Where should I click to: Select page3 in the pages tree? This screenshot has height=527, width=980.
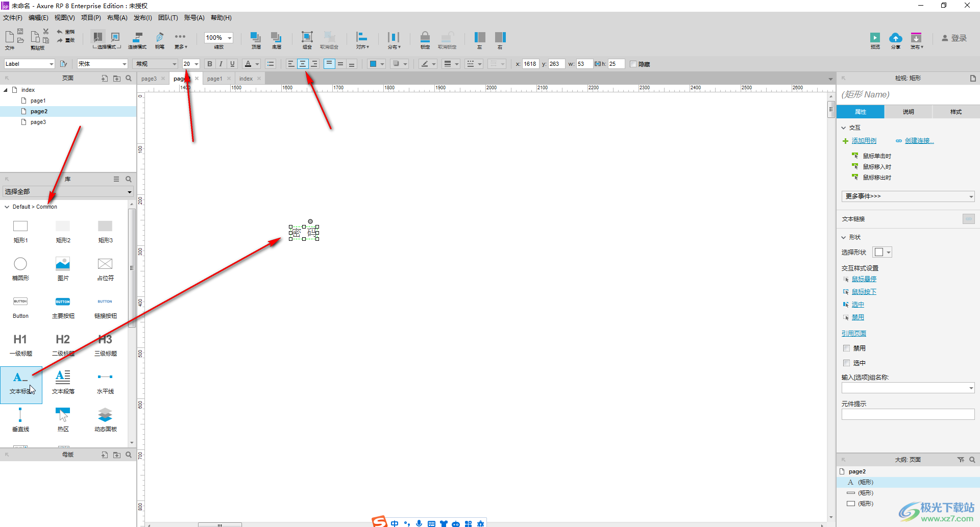pos(38,122)
